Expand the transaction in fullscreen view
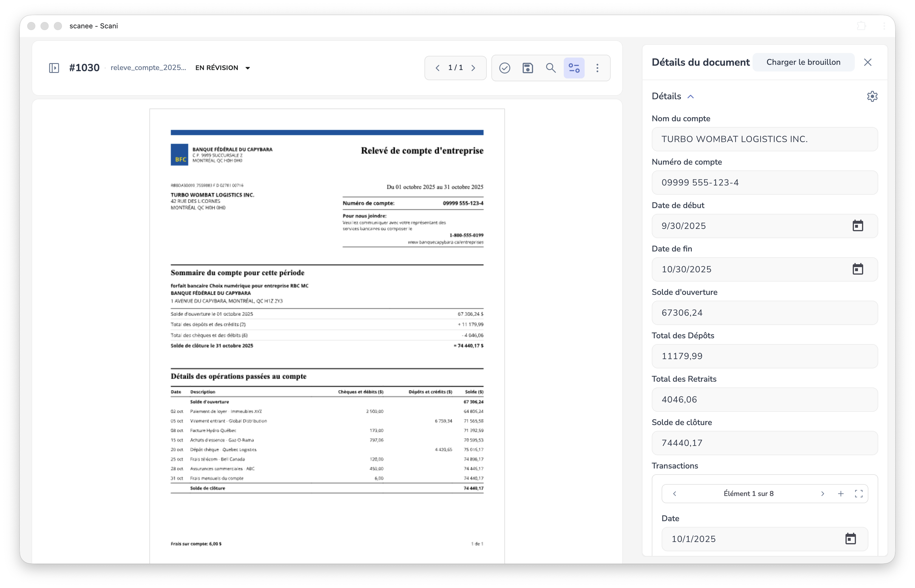915x588 pixels. 859,493
